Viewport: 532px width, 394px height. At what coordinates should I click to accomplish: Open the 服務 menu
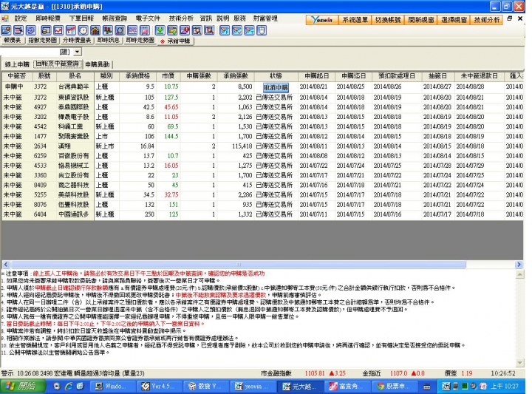click(x=239, y=18)
